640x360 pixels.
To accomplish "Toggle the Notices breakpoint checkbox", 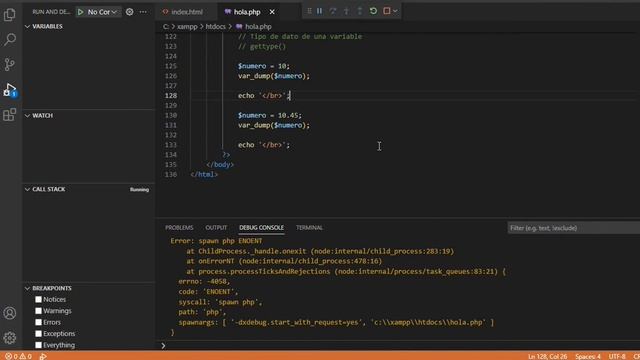I will coord(38,299).
